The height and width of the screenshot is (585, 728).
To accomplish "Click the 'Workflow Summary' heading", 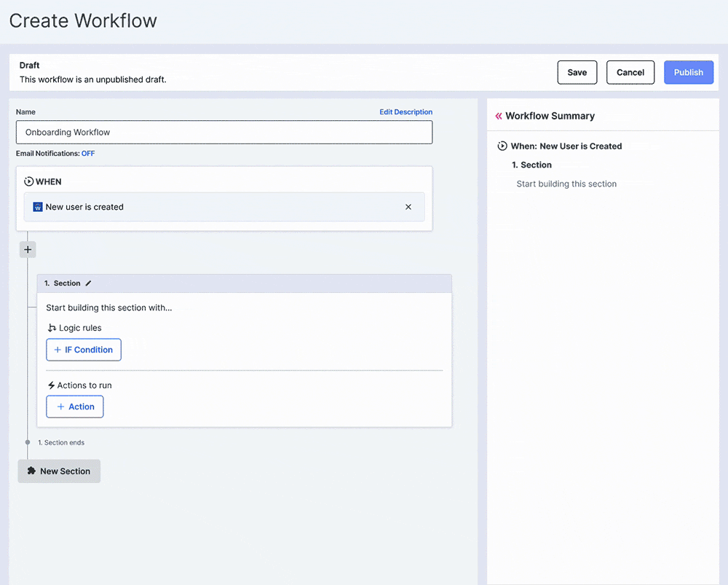I will (550, 116).
